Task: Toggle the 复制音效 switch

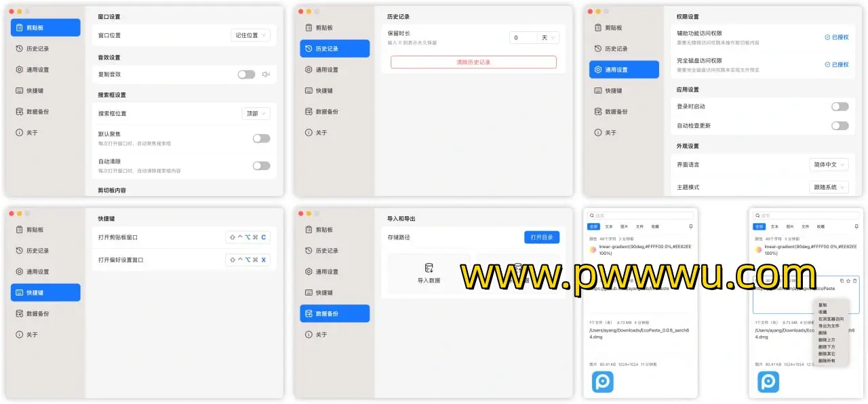Action: click(x=246, y=75)
